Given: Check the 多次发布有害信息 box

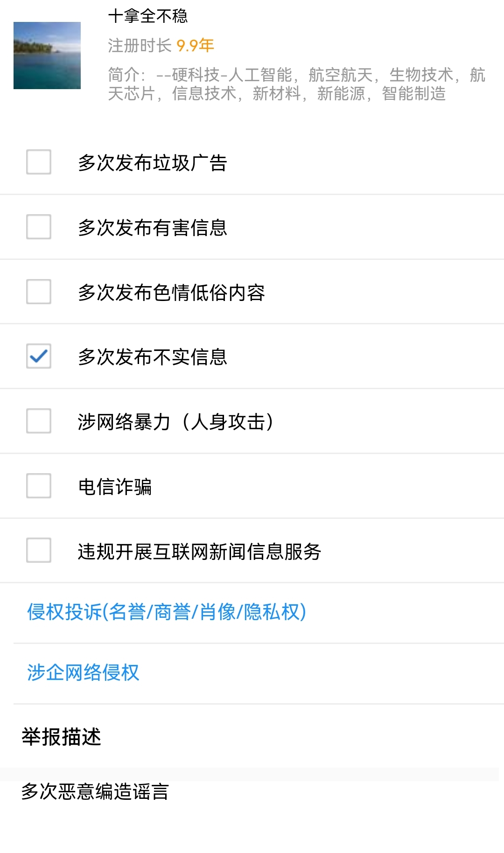Looking at the screenshot, I should (39, 227).
